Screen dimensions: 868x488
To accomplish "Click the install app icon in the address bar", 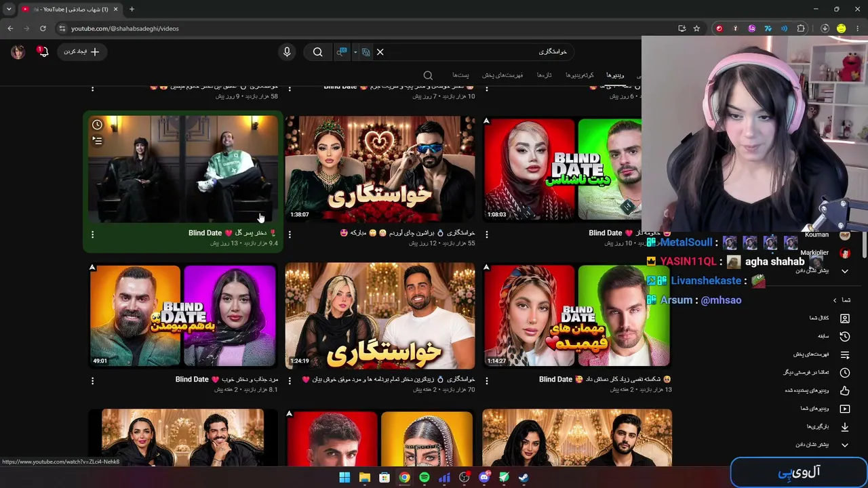I will [x=682, y=28].
